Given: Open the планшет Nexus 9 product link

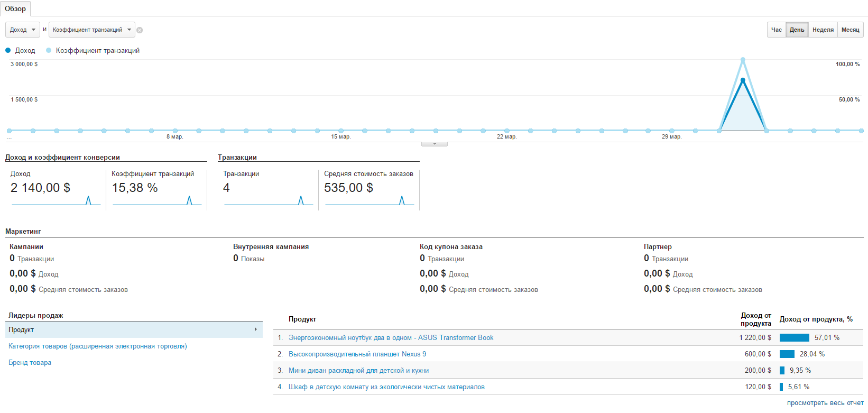Looking at the screenshot, I should 357,354.
